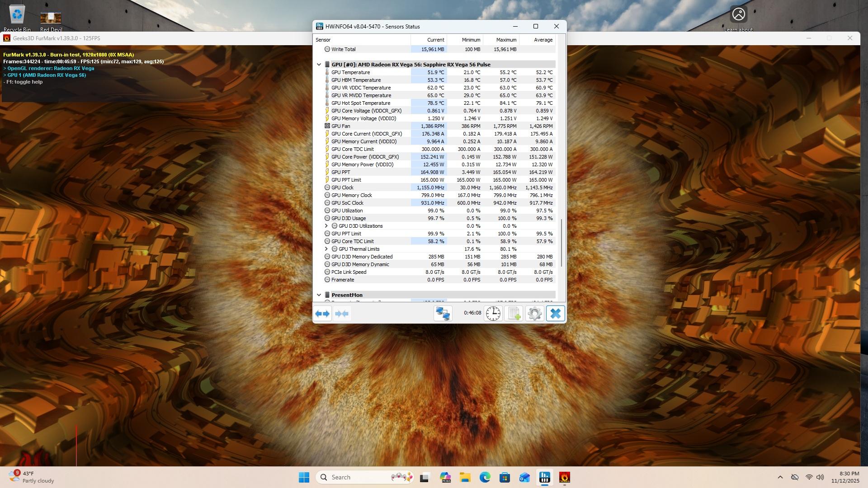Open Task View from the taskbar
Screen dimensions: 868x488
click(425, 477)
